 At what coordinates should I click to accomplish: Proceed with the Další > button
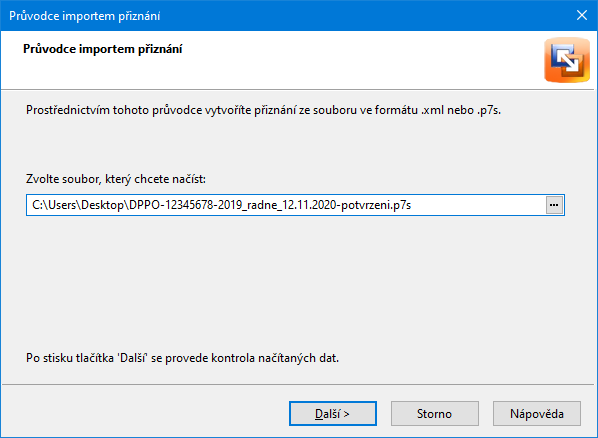[333, 414]
